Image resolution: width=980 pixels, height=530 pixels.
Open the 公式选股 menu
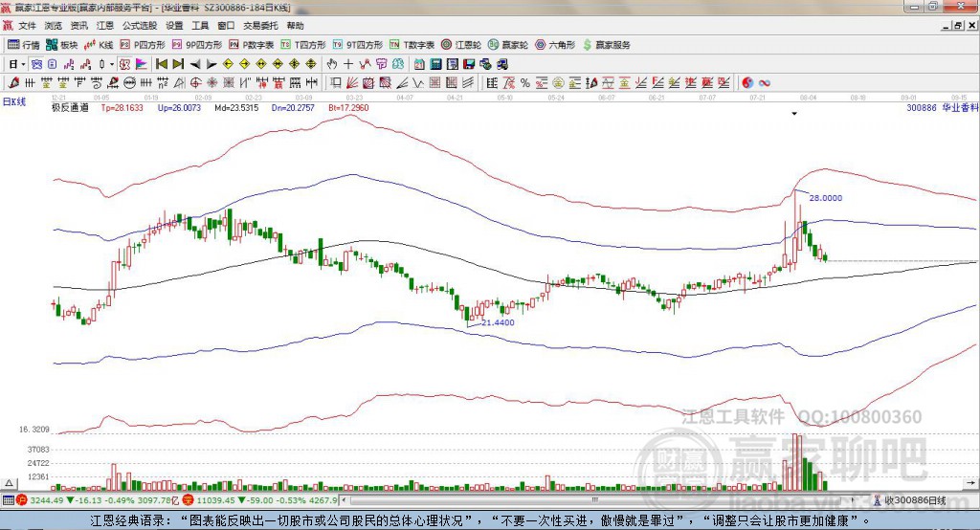point(140,26)
